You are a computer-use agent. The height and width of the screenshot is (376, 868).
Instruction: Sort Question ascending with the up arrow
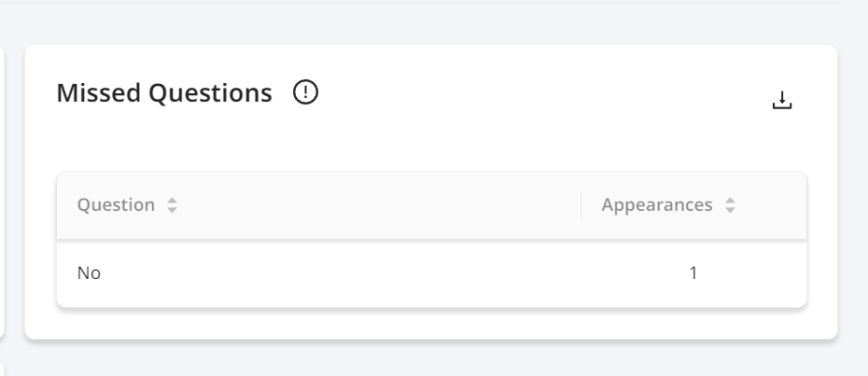172,201
